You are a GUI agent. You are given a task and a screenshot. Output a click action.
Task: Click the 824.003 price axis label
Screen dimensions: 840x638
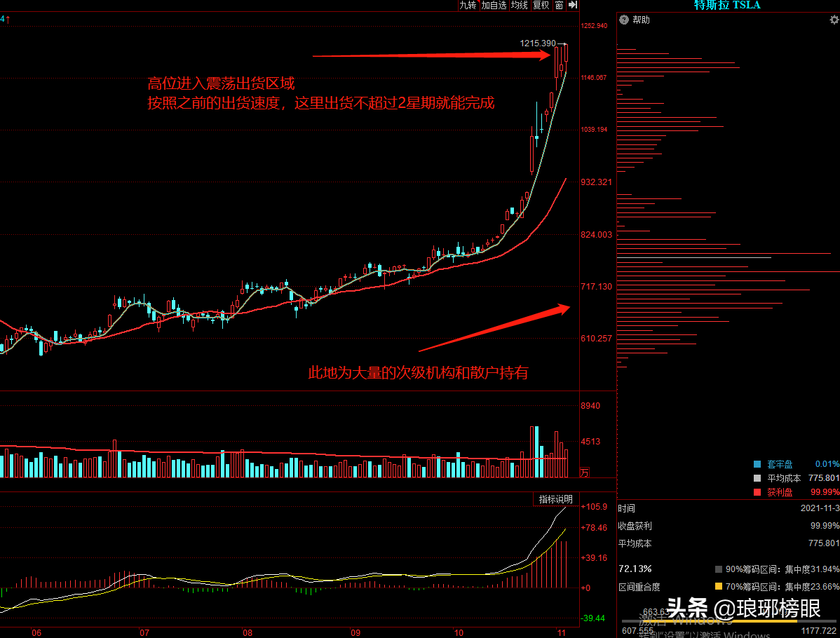tap(596, 235)
